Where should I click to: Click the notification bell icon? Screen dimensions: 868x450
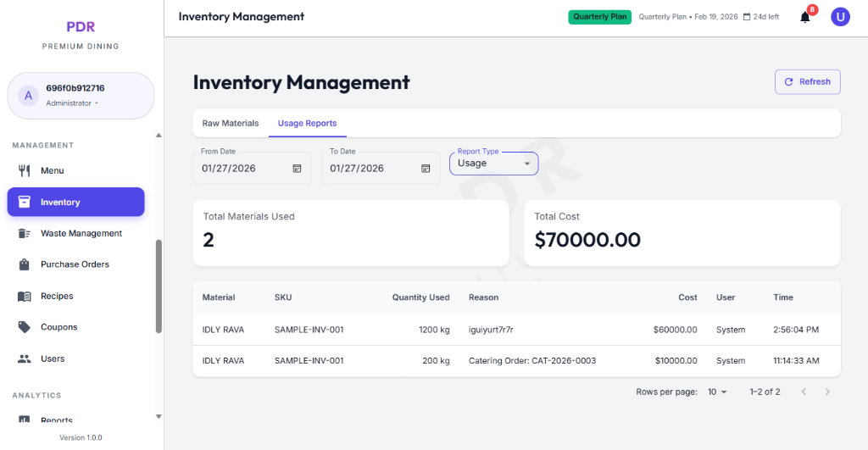804,17
